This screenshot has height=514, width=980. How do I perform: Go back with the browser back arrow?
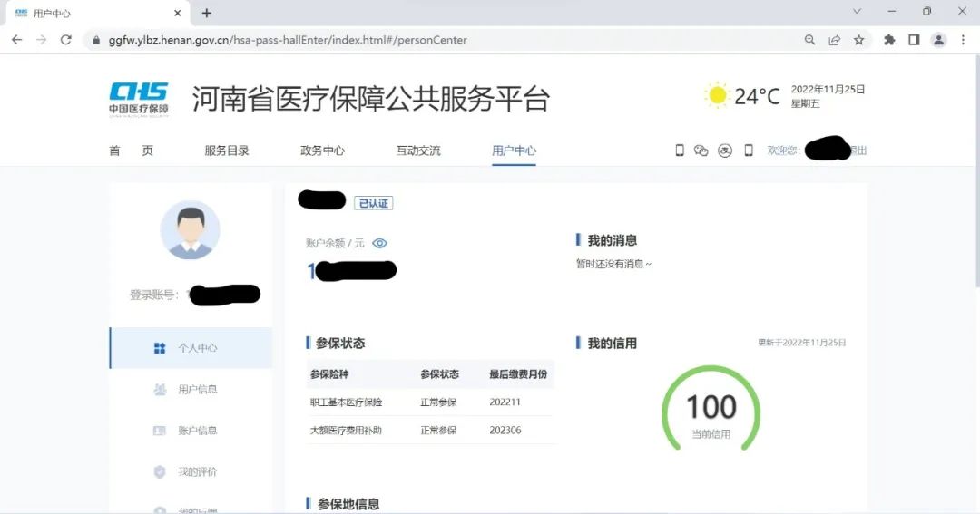[17, 39]
